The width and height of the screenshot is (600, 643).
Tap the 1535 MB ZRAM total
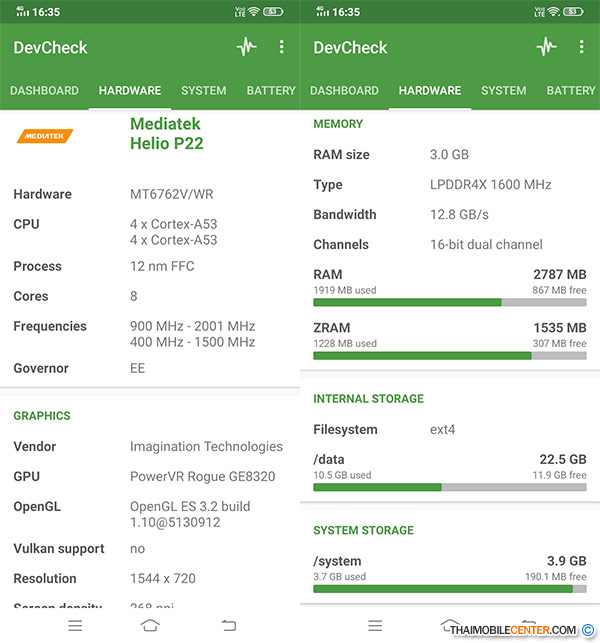560,328
